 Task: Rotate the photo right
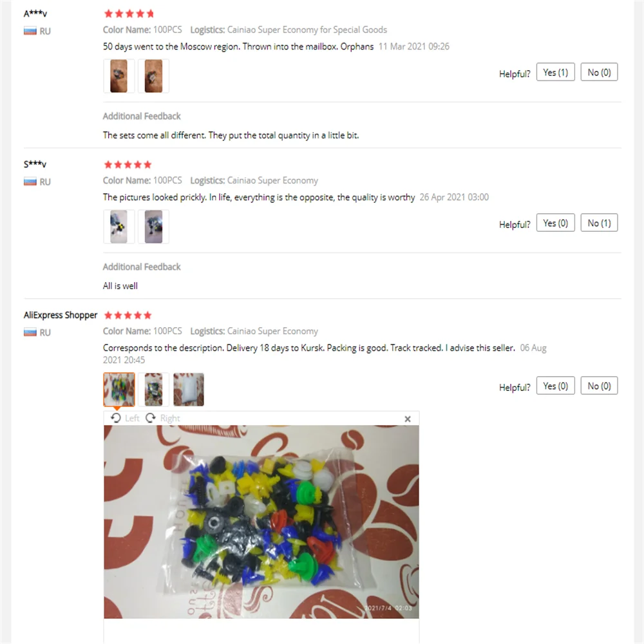point(163,418)
